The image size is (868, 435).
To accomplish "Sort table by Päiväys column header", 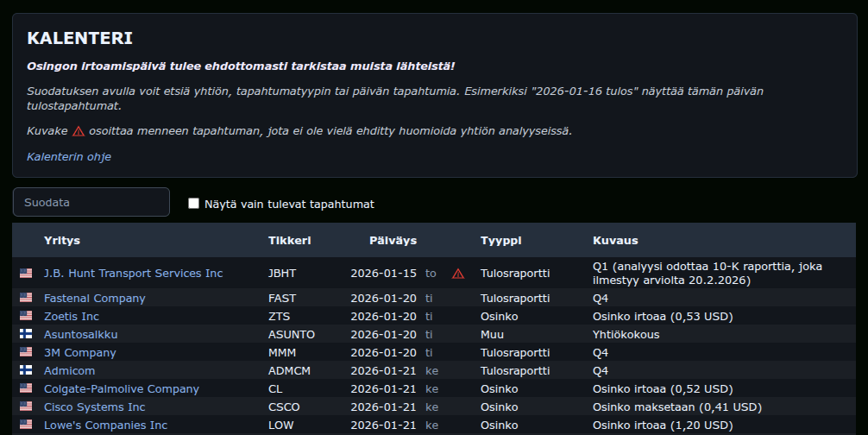I will tap(393, 241).
